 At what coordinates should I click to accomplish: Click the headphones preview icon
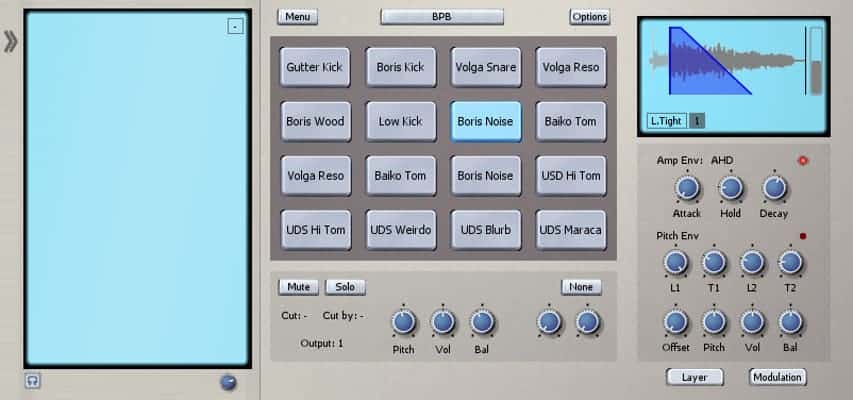33,381
